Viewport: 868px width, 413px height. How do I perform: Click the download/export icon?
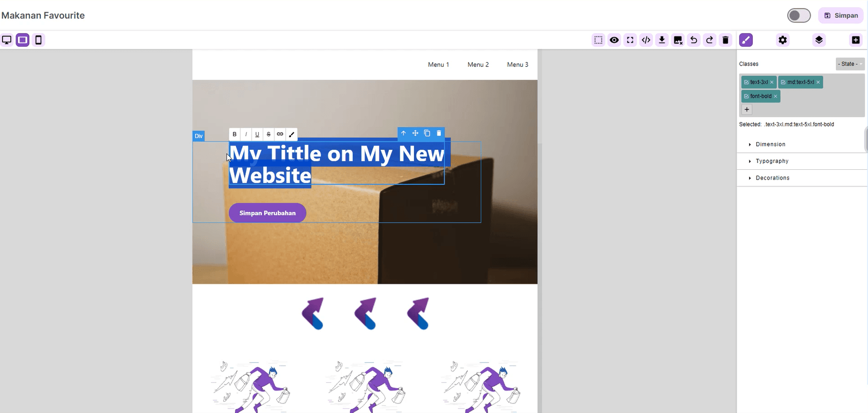pos(662,40)
